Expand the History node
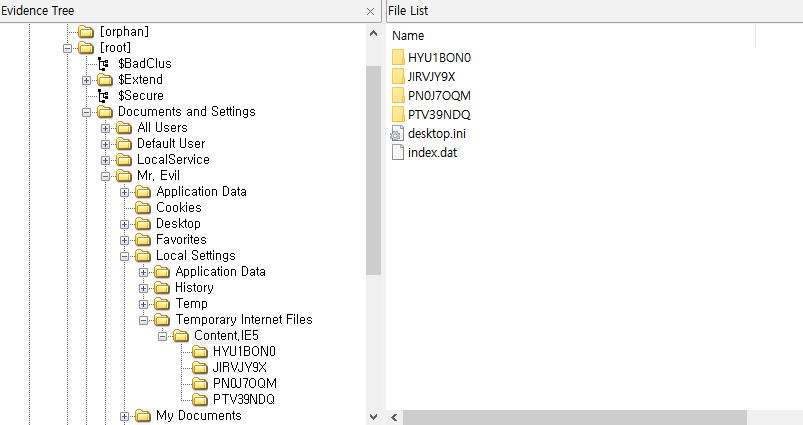This screenshot has height=425, width=803. (x=143, y=288)
